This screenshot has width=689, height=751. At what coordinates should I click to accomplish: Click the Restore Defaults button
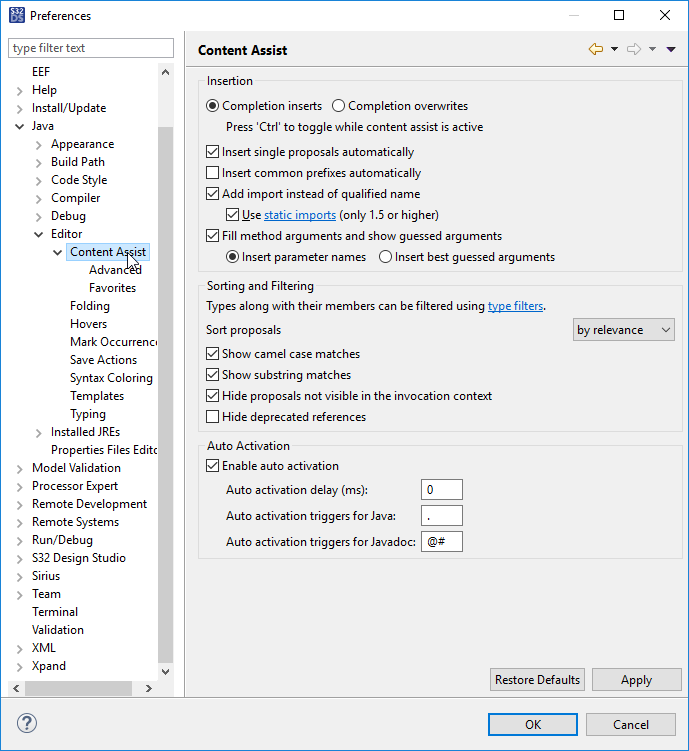(x=537, y=680)
